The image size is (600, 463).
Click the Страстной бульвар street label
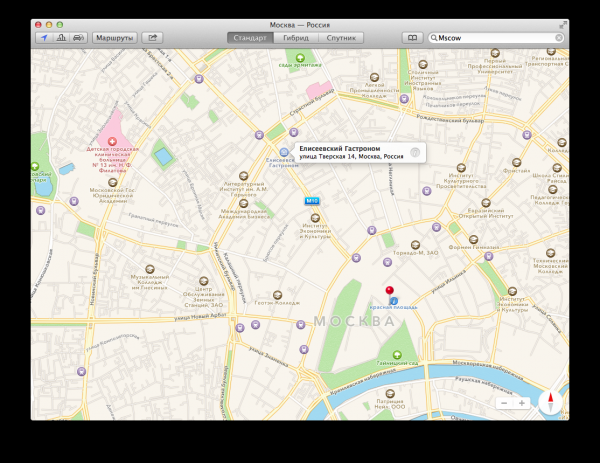312,103
